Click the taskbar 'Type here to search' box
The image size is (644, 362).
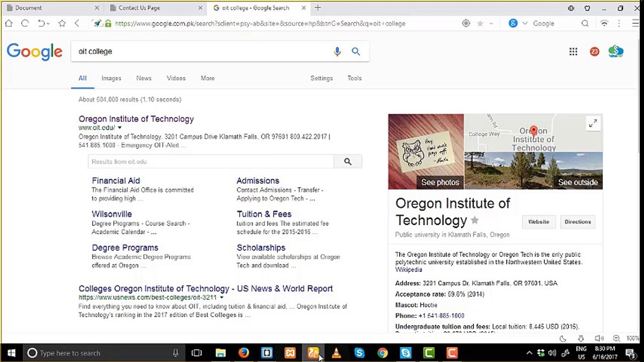[x=104, y=353]
